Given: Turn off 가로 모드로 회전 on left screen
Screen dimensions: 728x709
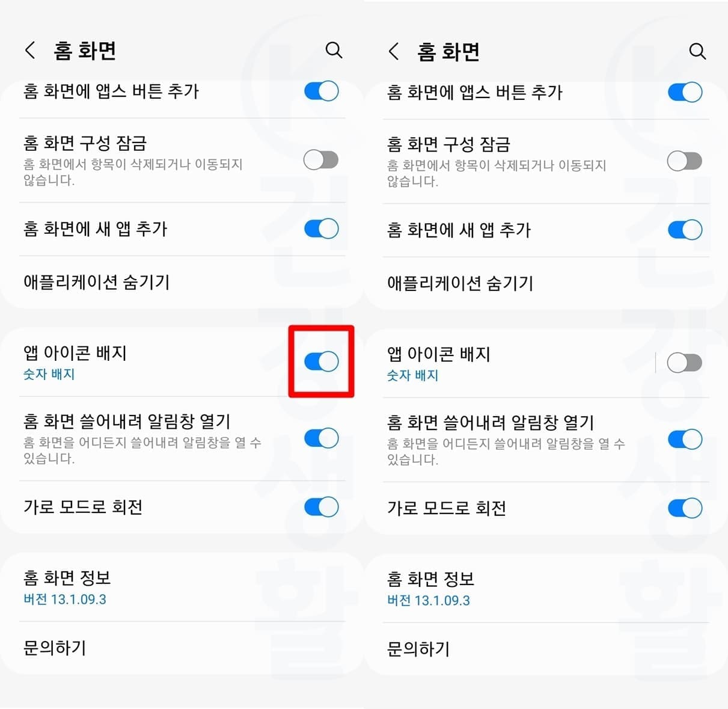Looking at the screenshot, I should 321,507.
